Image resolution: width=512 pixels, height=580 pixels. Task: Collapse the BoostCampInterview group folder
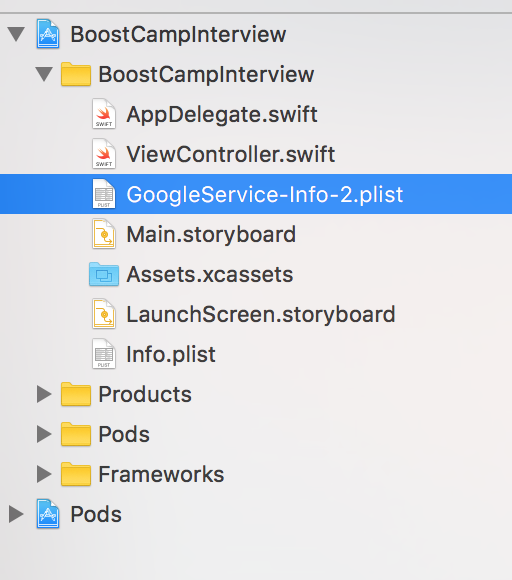(44, 74)
